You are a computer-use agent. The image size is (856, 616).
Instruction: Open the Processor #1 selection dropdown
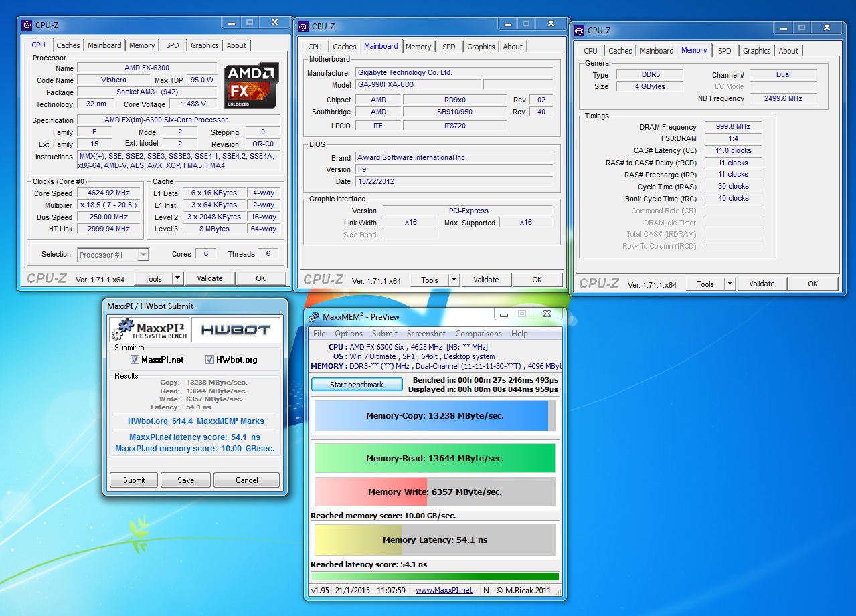tap(113, 255)
